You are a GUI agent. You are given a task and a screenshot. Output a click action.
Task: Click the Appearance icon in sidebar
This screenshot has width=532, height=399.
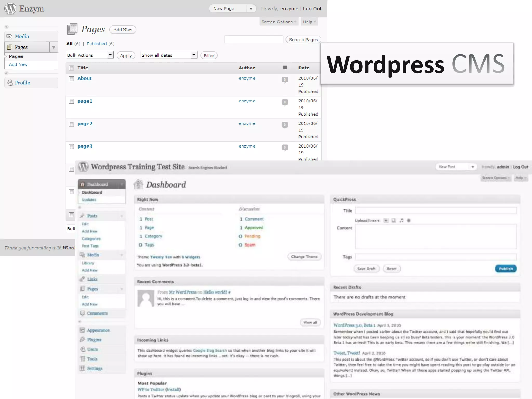82,330
